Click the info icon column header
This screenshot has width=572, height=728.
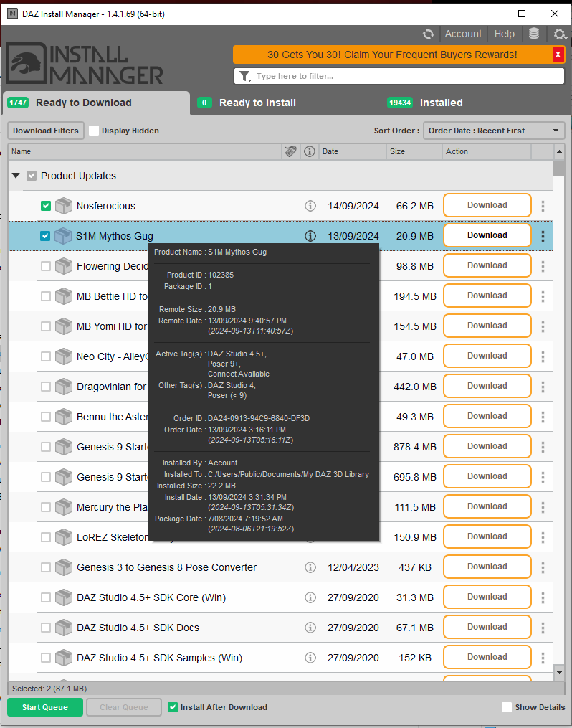click(x=310, y=151)
